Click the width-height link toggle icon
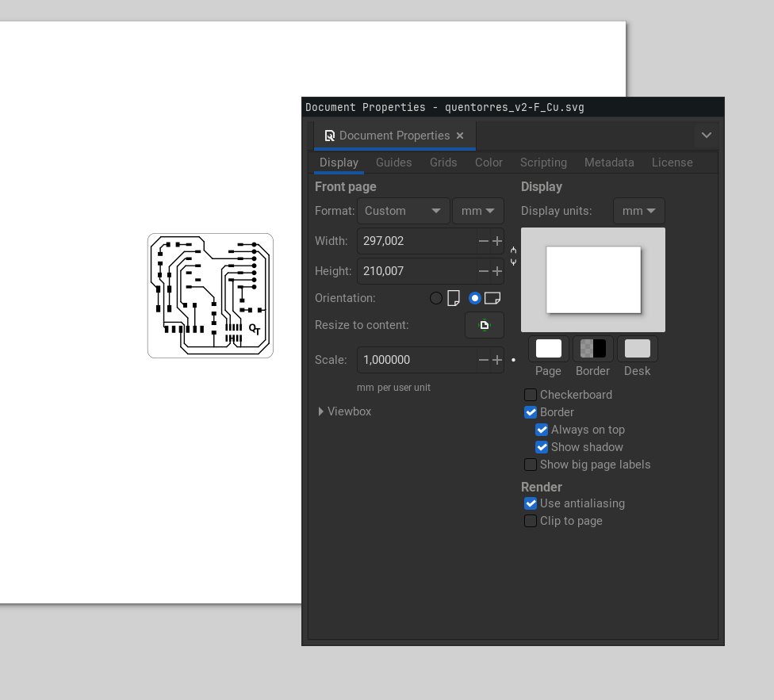The image size is (774, 700). point(513,256)
